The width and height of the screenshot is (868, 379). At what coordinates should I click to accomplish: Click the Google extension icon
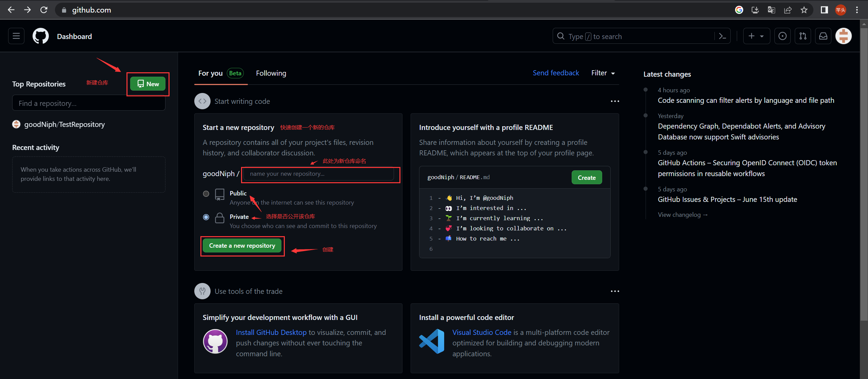(739, 10)
